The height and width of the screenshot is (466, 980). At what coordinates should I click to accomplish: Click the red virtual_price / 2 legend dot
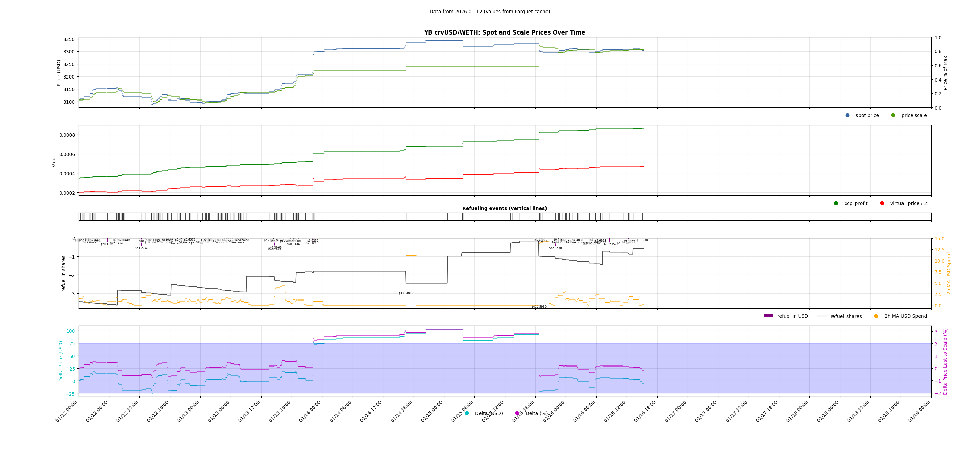pos(882,203)
